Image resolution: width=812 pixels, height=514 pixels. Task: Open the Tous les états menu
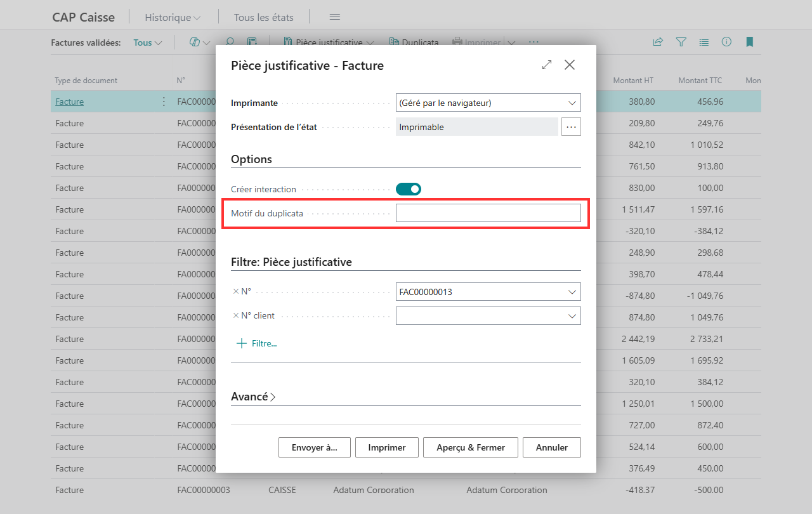(264, 17)
